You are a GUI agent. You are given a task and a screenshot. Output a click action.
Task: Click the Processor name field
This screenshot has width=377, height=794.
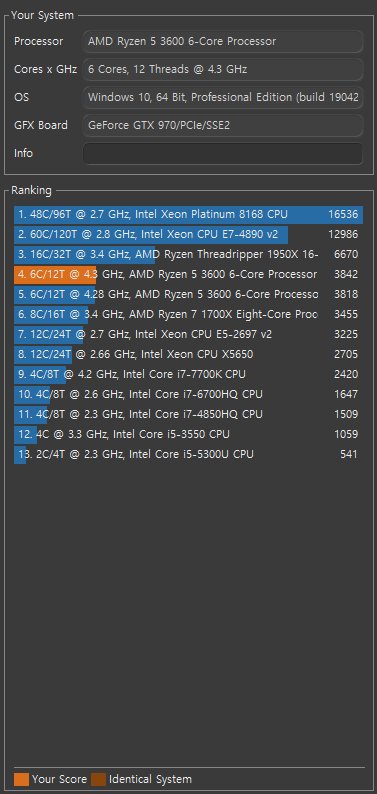[223, 42]
